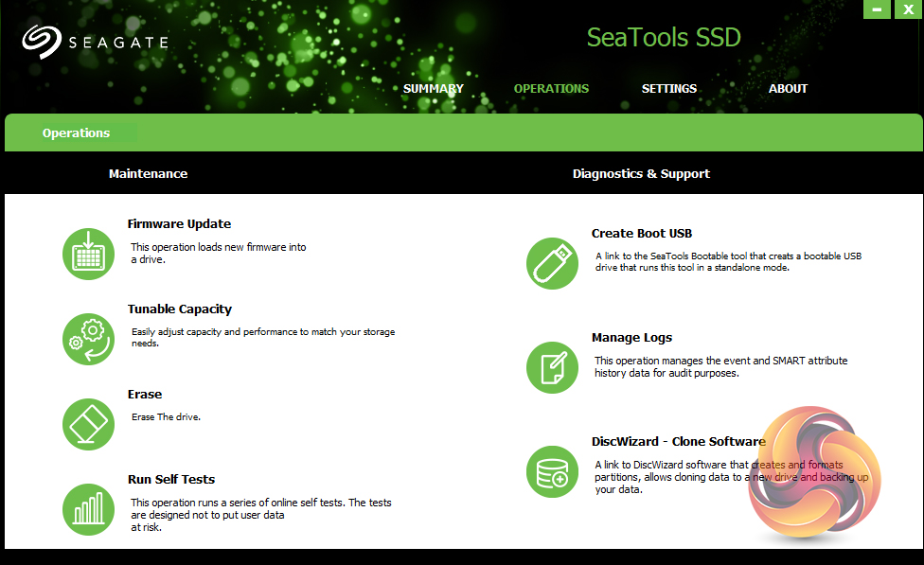Open the Create Boot USB heading
Viewport: 924px width, 565px height.
642,234
